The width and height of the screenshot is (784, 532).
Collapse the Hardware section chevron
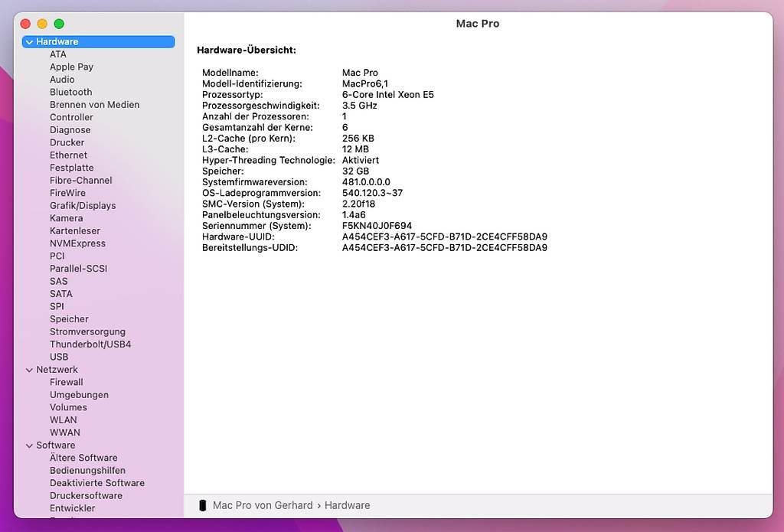click(30, 42)
